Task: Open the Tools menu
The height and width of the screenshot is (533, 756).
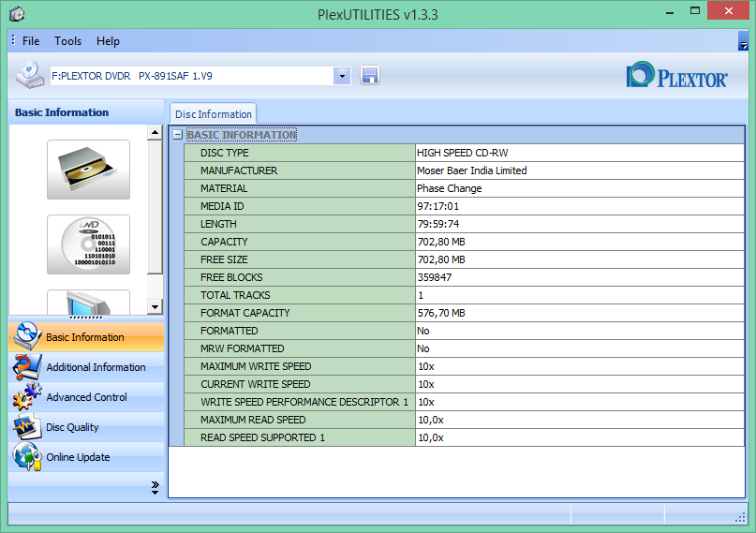Action: [67, 41]
